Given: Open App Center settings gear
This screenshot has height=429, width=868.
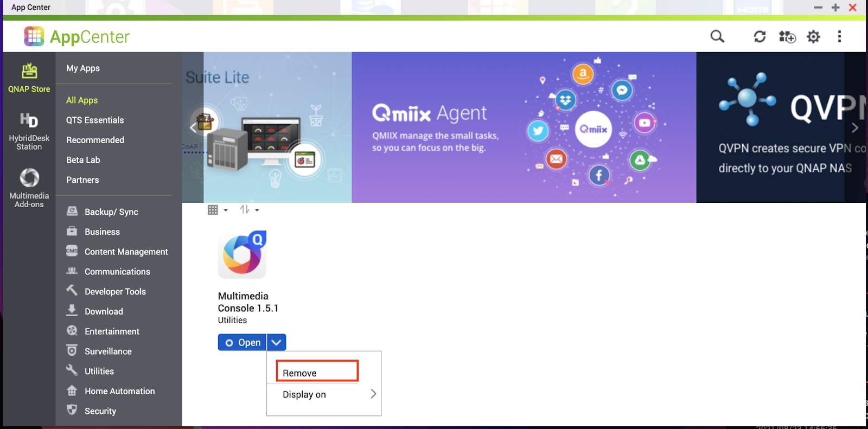Looking at the screenshot, I should [813, 36].
